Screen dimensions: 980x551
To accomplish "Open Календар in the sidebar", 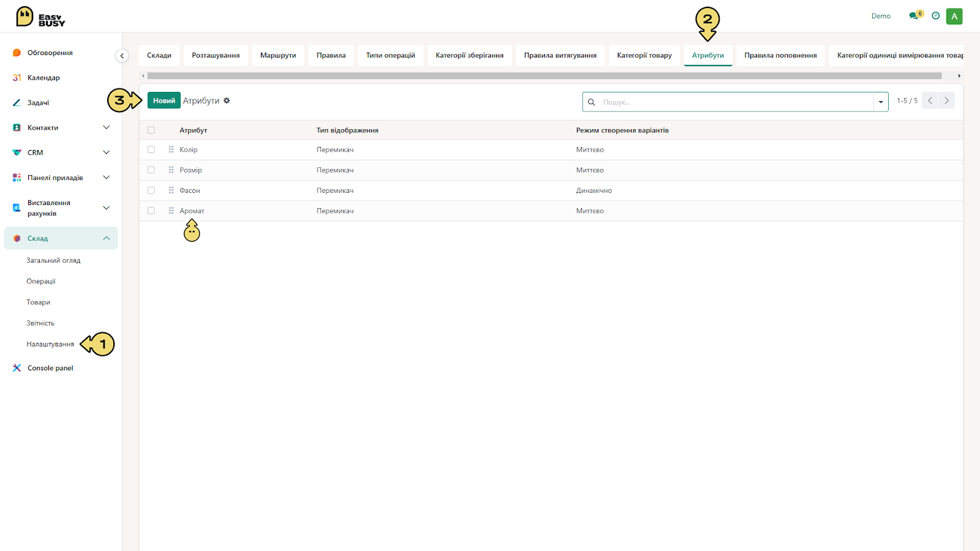I will (x=43, y=78).
